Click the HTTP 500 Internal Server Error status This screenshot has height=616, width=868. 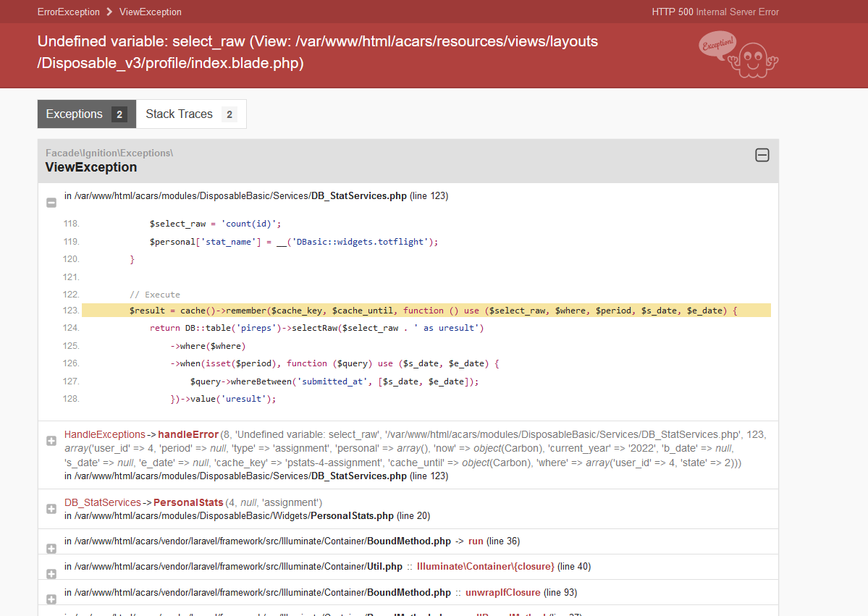[715, 12]
